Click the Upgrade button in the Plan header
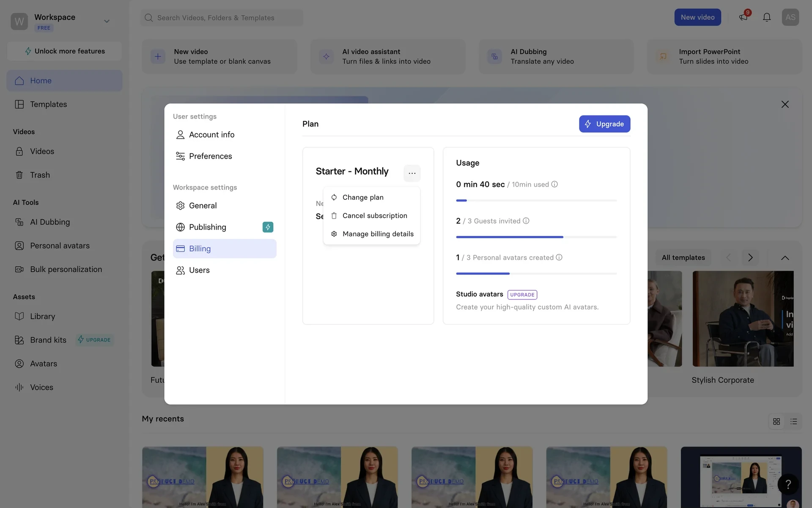Screen dimensions: 812x508 tap(604, 124)
